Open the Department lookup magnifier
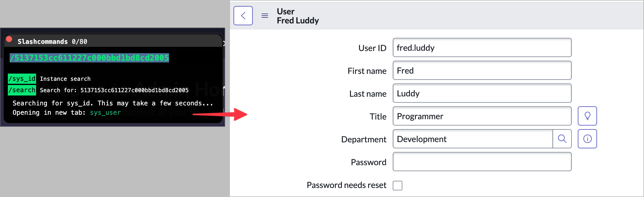This screenshot has width=644, height=197. click(562, 139)
